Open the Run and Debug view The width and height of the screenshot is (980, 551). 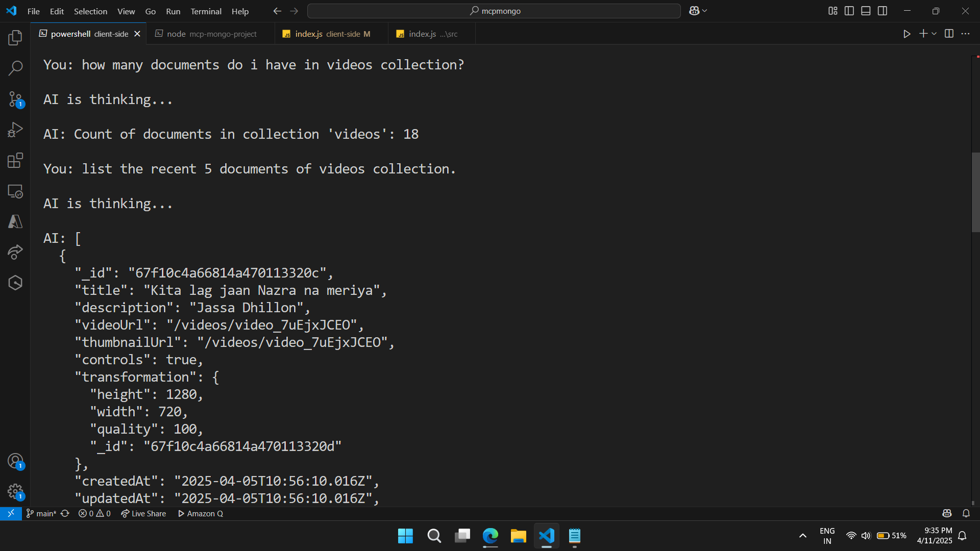pos(15,130)
